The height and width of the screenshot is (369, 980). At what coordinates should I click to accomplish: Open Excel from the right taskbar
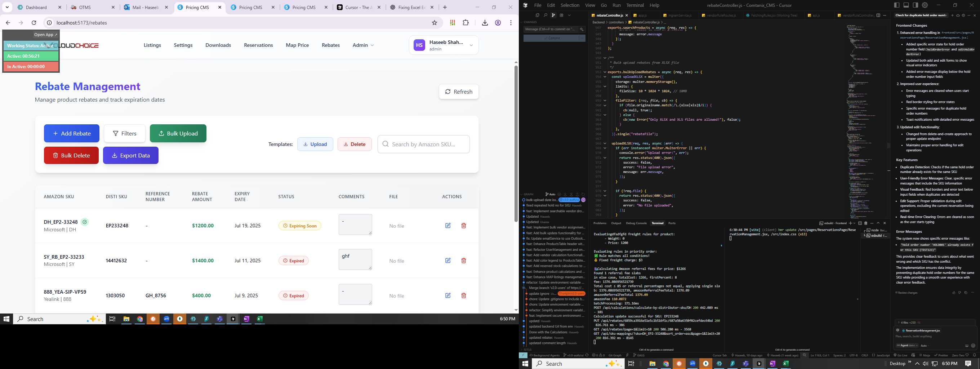click(x=785, y=364)
